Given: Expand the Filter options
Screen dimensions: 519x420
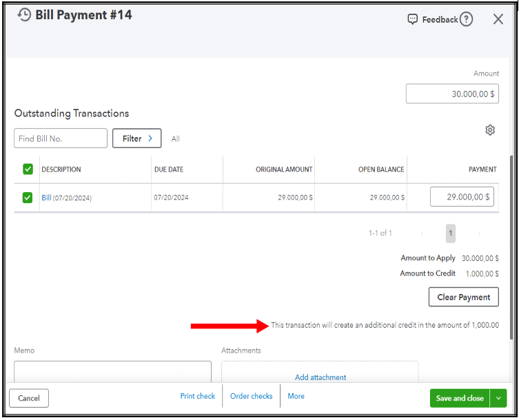Looking at the screenshot, I should 136,138.
